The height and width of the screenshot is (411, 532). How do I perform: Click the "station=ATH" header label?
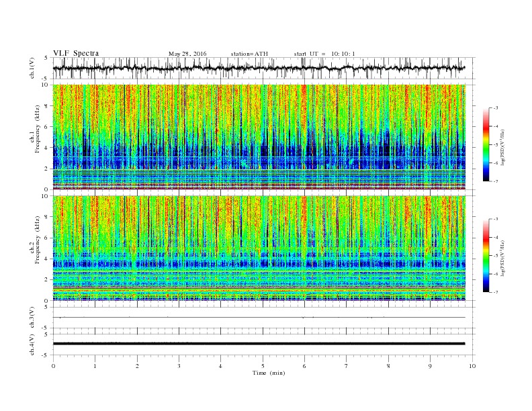point(249,54)
